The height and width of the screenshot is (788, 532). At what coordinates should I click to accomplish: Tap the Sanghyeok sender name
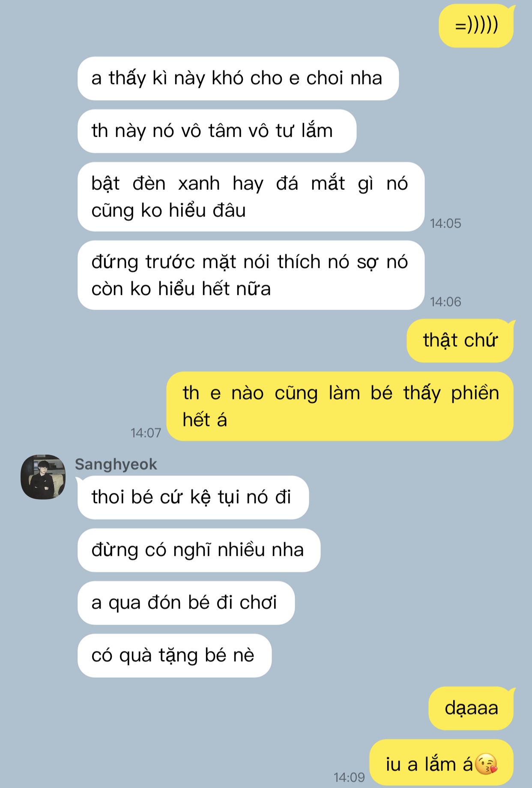(x=116, y=464)
